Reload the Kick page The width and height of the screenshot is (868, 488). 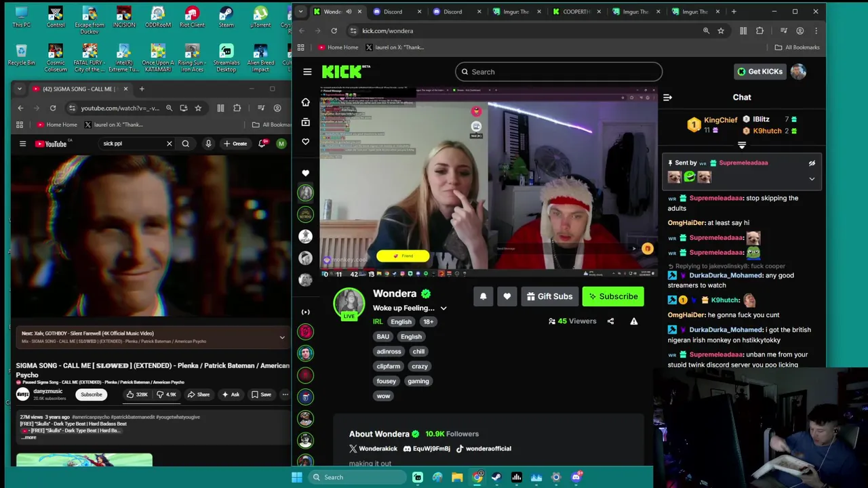[x=334, y=30]
